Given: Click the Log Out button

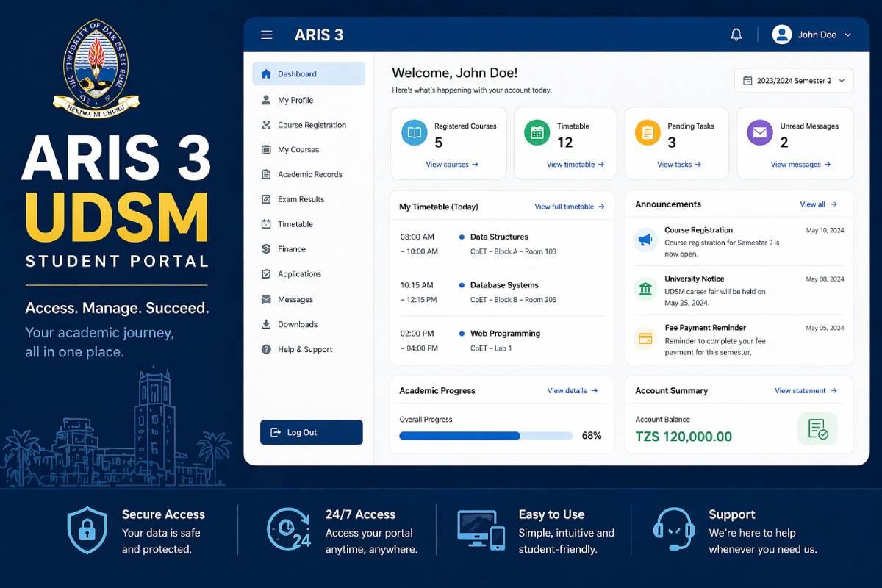Looking at the screenshot, I should coord(311,432).
